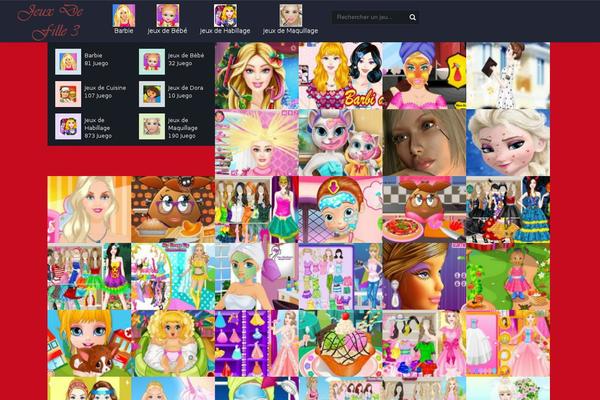Open the baby in garden pink dress thumbnail
This screenshot has height=400, width=600.
508,277
